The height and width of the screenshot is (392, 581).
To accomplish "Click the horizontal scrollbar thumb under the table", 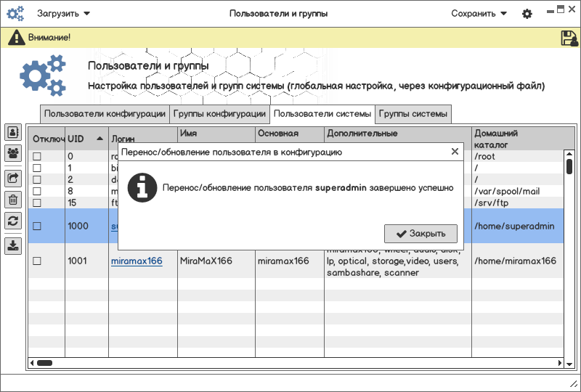I will (x=44, y=362).
